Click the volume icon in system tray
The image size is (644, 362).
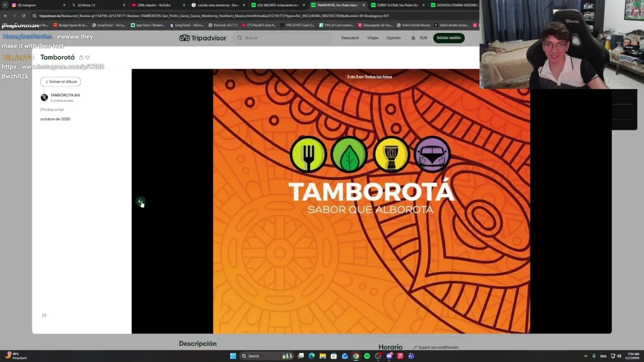(x=619, y=356)
